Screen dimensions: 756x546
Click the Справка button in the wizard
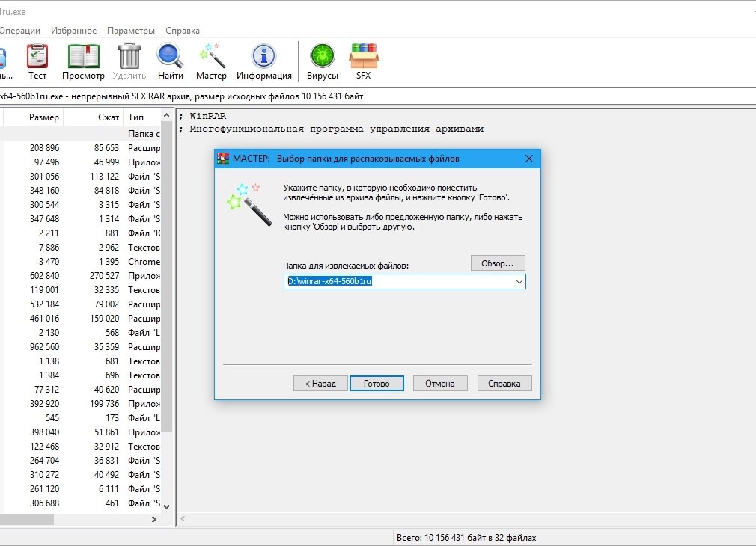pyautogui.click(x=504, y=384)
